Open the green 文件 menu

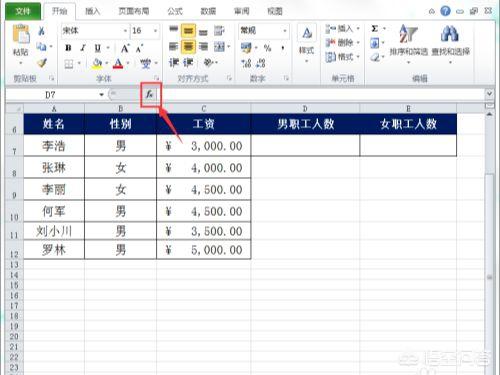23,11
